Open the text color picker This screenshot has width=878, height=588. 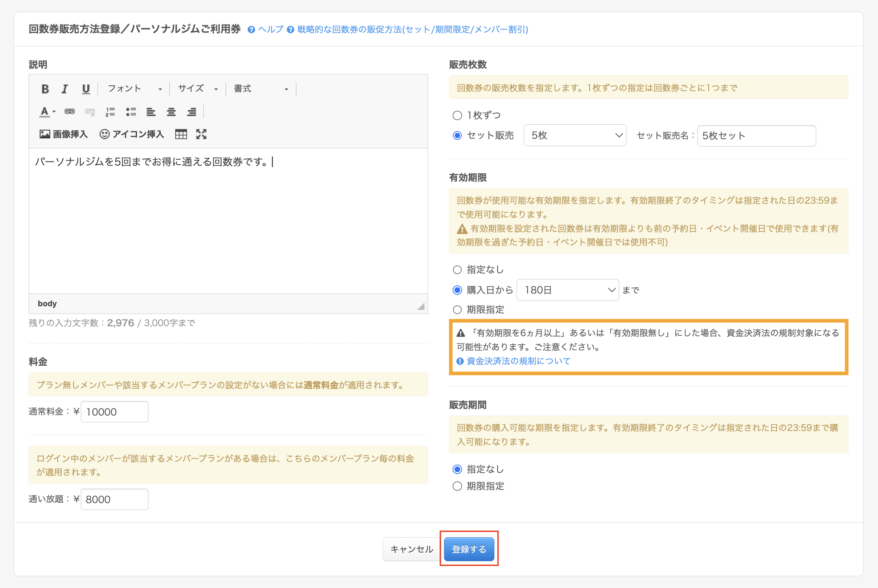tap(47, 112)
